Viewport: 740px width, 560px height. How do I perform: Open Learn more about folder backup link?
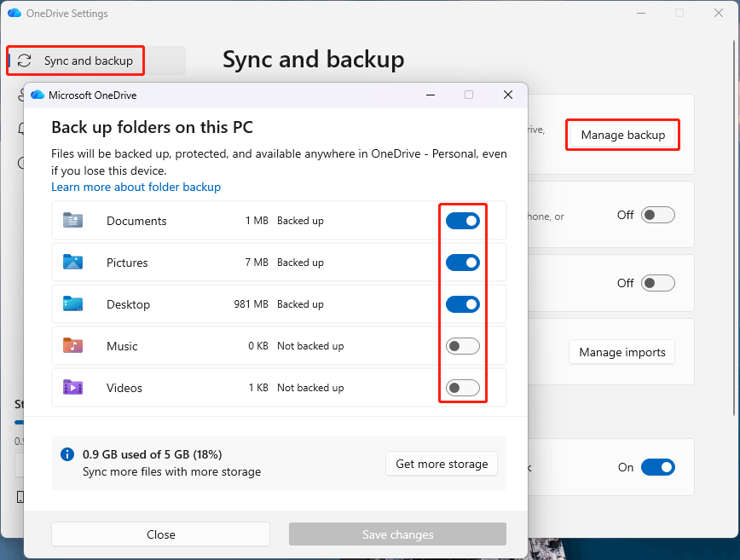[x=136, y=188]
